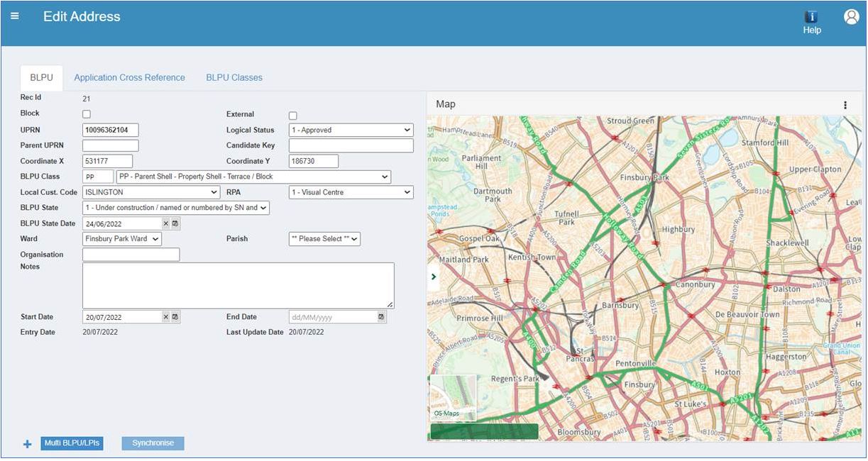Expand the map side panel arrow

point(434,277)
